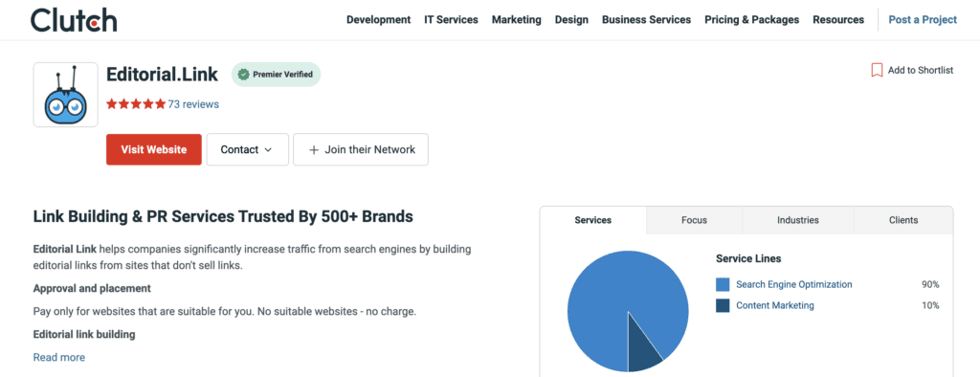
Task: Open the 73 reviews link
Action: [x=193, y=104]
